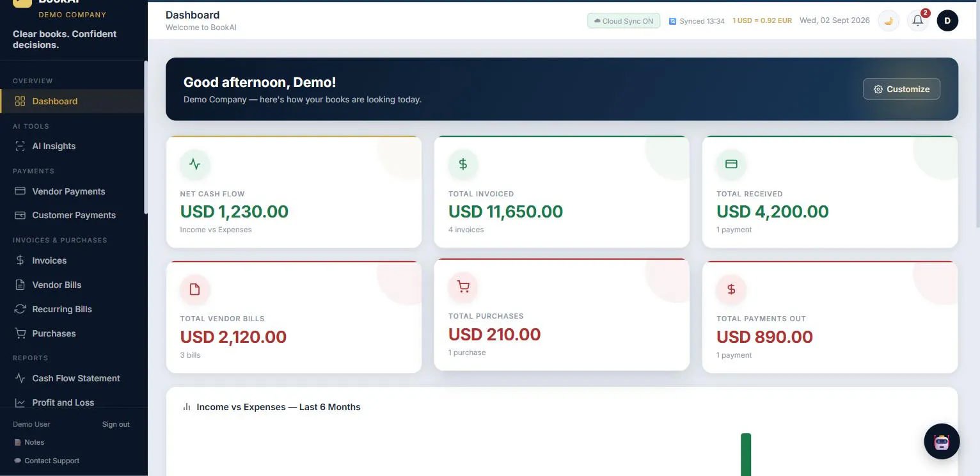Image resolution: width=980 pixels, height=476 pixels.
Task: Open the Notes link
Action: (29, 442)
